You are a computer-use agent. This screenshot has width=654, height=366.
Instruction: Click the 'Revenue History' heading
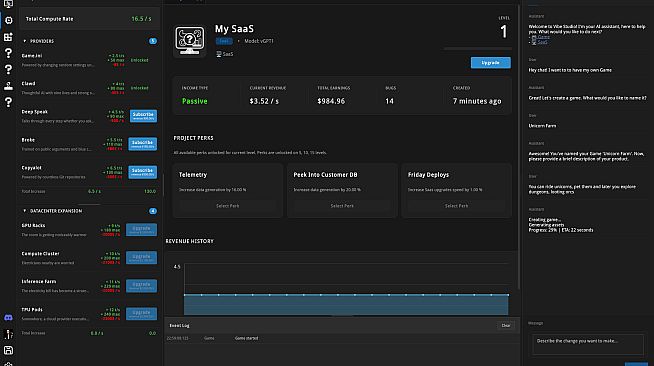(x=189, y=241)
